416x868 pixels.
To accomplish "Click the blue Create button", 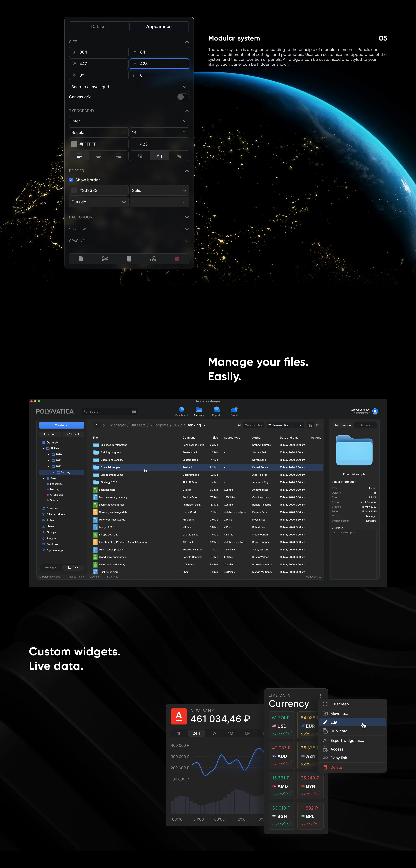I will (x=62, y=425).
